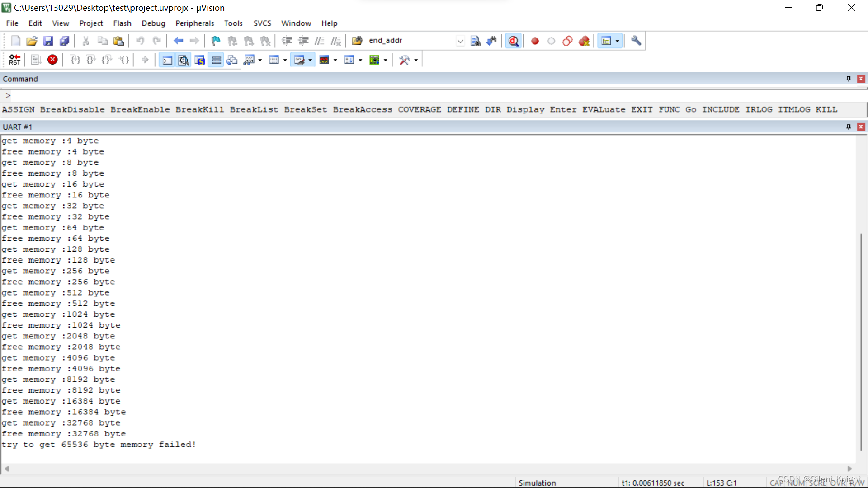Screen dimensions: 868x488
Task: Open the Tools menu
Action: point(233,23)
